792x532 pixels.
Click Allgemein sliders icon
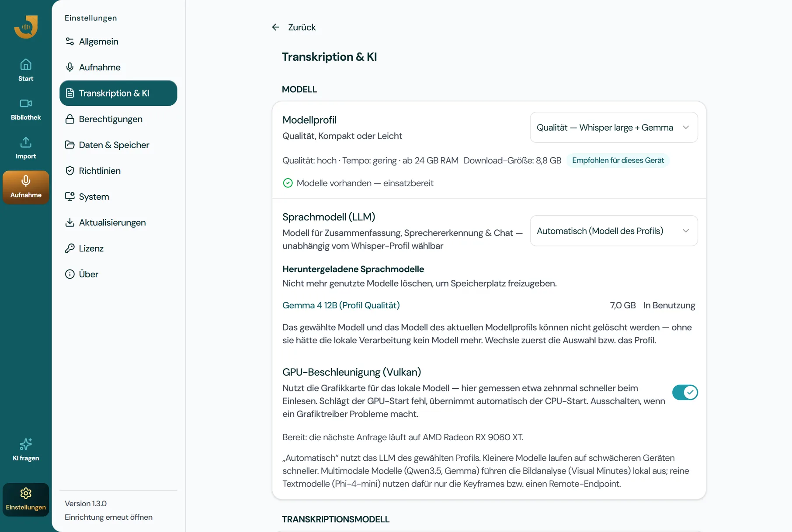(x=69, y=41)
